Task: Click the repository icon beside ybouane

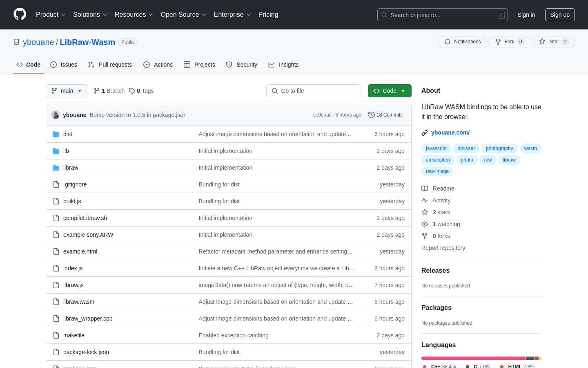Action: pyautogui.click(x=16, y=42)
